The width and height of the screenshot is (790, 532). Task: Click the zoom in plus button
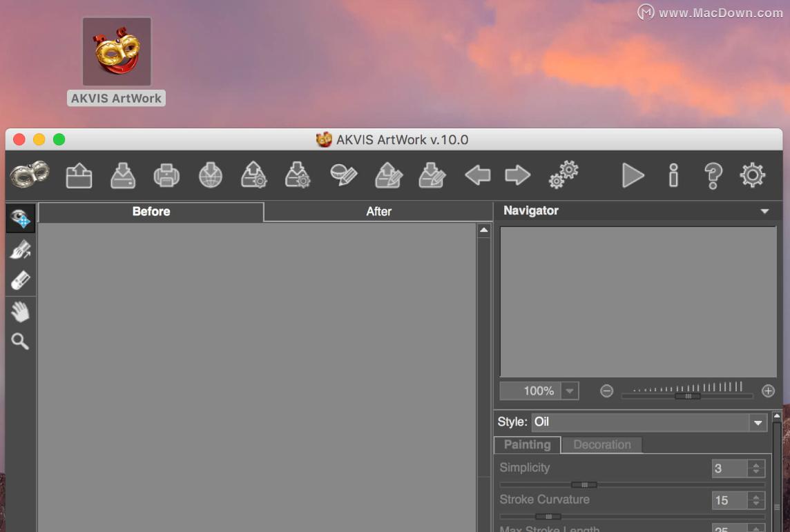pyautogui.click(x=768, y=391)
